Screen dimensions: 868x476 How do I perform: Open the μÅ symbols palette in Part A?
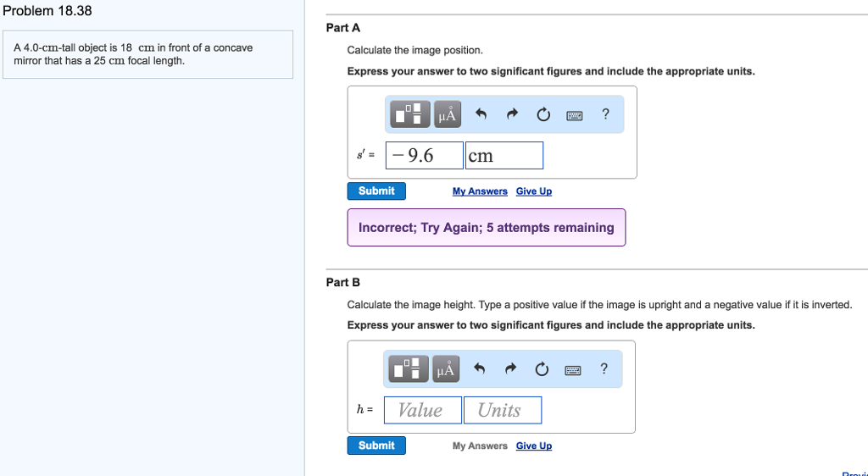tap(448, 114)
